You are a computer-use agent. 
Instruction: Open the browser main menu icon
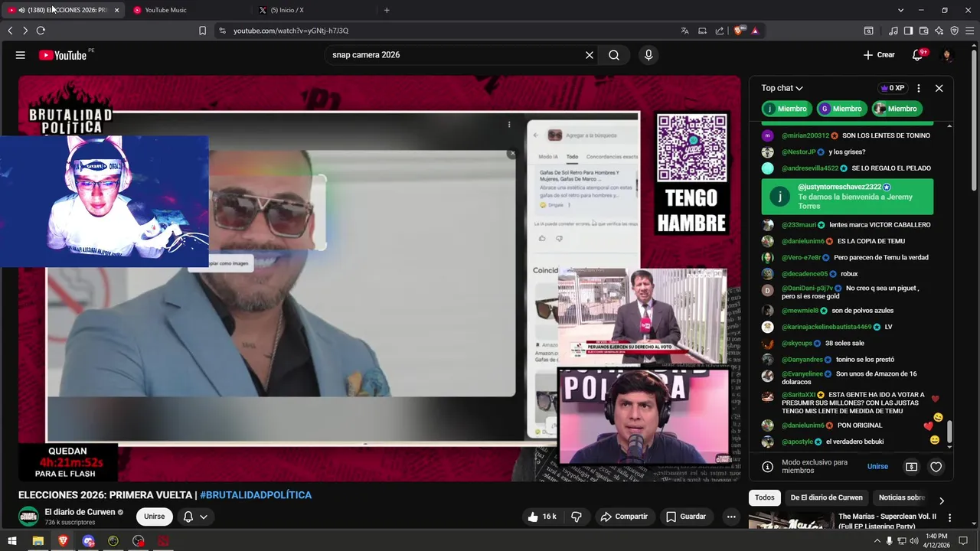pyautogui.click(x=969, y=31)
